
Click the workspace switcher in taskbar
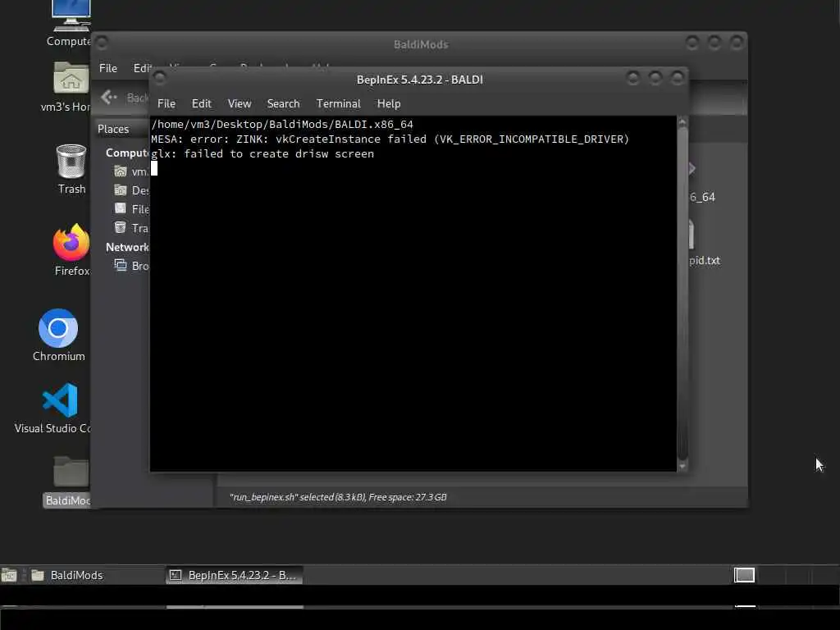click(x=744, y=575)
